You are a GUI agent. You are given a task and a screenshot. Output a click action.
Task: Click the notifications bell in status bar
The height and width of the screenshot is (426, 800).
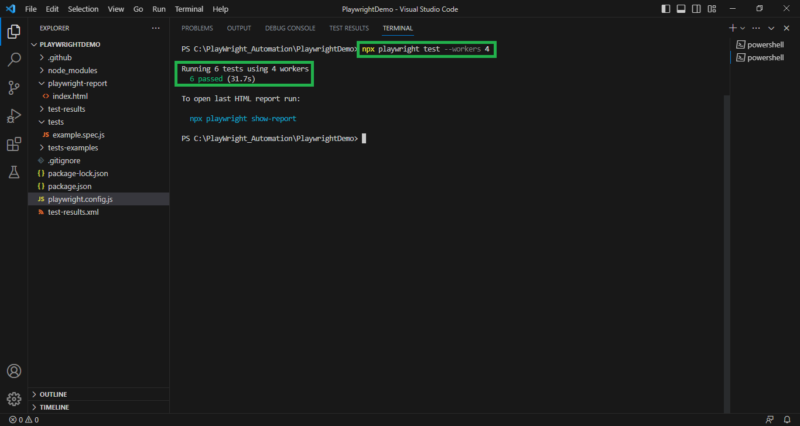click(x=788, y=420)
